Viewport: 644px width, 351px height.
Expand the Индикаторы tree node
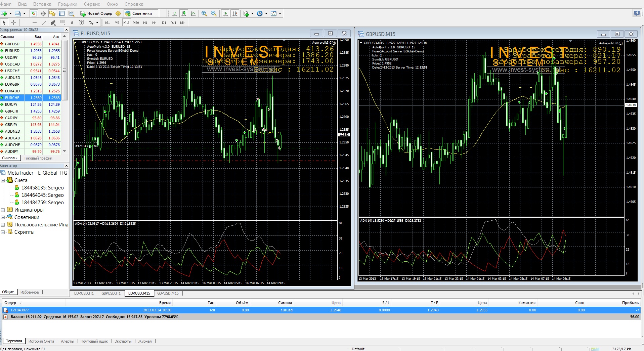pyautogui.click(x=3, y=210)
